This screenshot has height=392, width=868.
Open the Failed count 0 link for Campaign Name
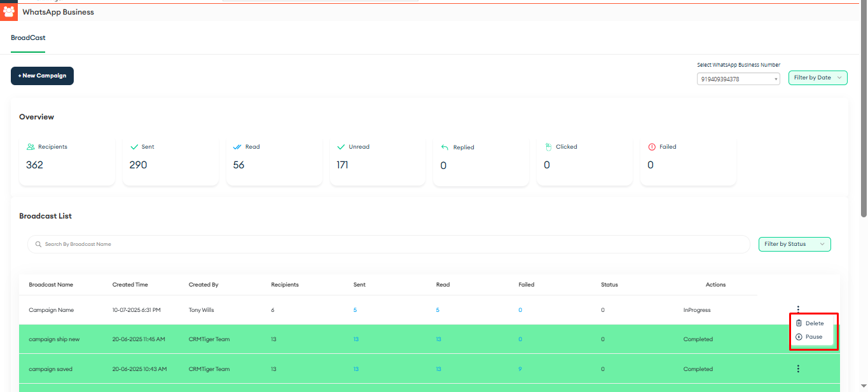pos(520,310)
